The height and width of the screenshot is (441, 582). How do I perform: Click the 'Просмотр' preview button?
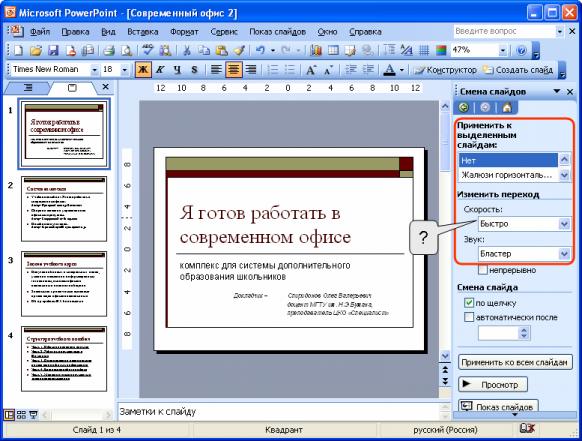pos(493,385)
